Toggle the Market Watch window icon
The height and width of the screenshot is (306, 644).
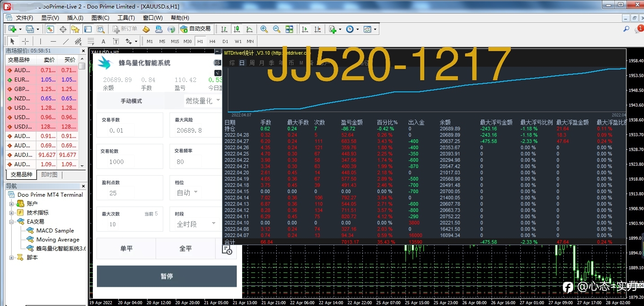click(50, 29)
